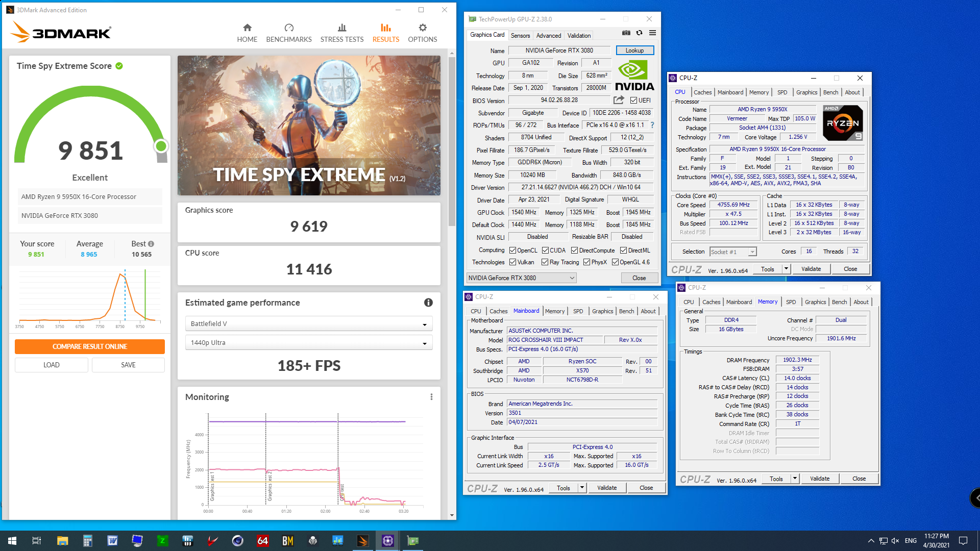980x551 pixels.
Task: Expand the Tools arrow in CPU-Z Mainboard window
Action: (x=582, y=488)
